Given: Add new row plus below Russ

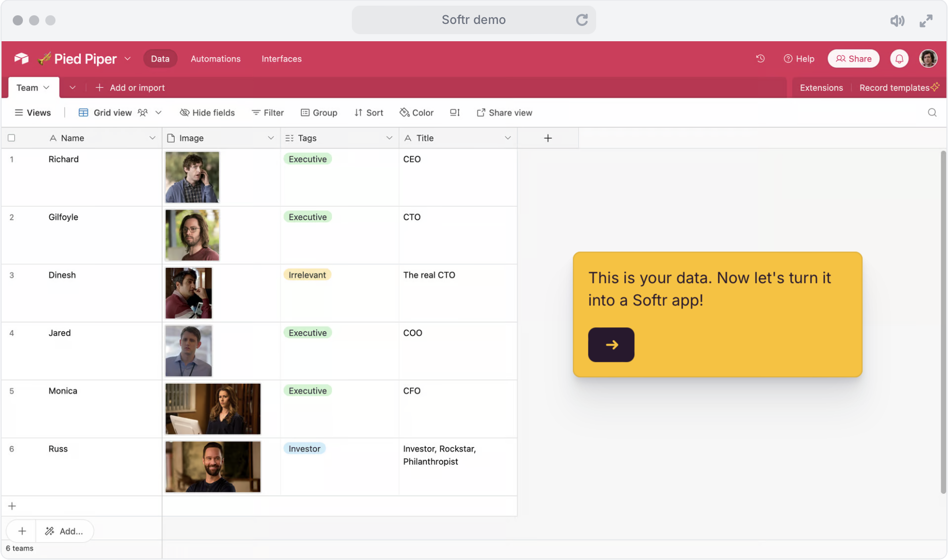Looking at the screenshot, I should click(12, 506).
